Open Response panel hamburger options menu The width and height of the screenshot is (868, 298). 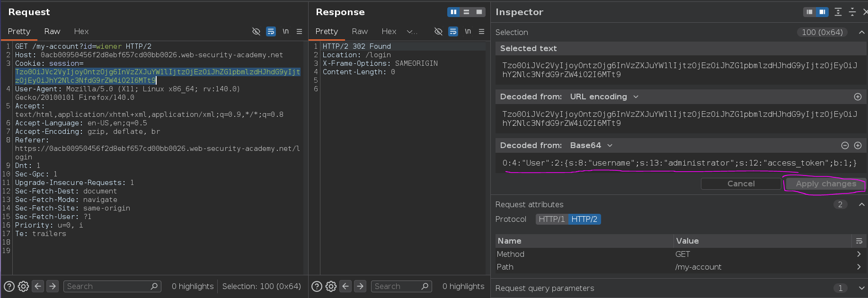481,31
